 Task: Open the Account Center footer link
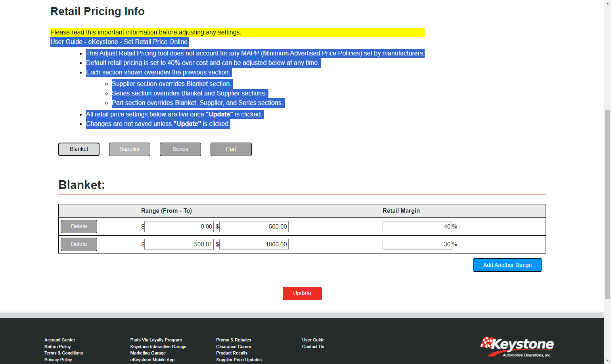click(x=59, y=340)
